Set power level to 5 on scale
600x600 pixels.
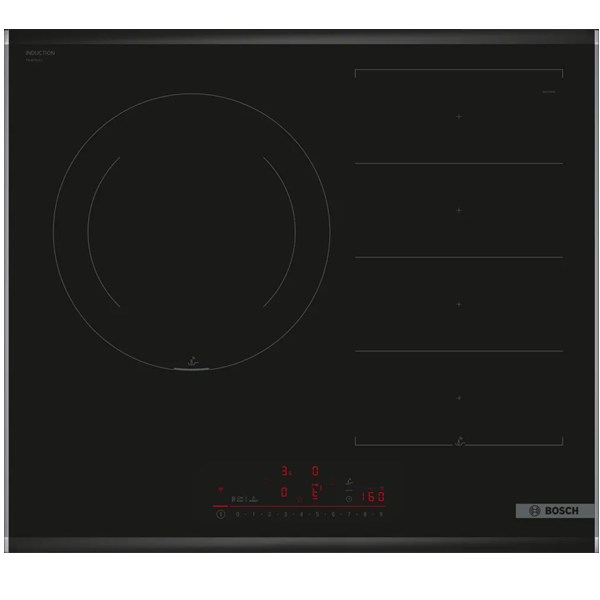pos(317,514)
